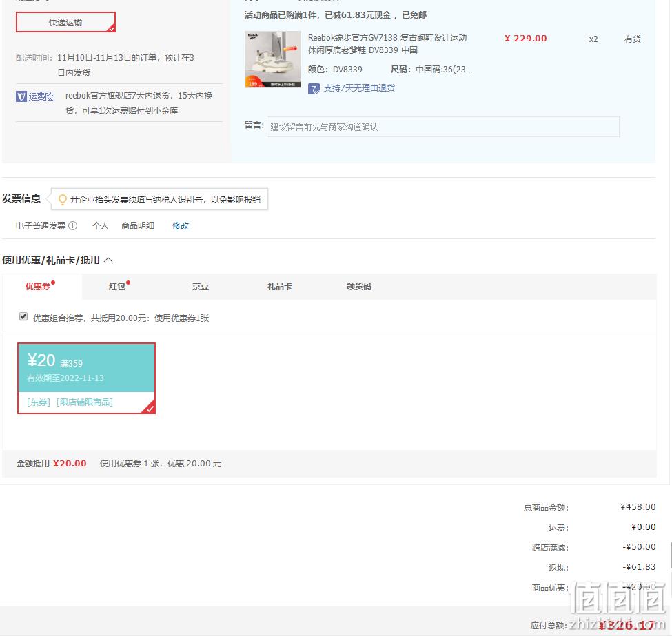Open the 运费险 link
This screenshot has width=672, height=636.
tap(41, 96)
